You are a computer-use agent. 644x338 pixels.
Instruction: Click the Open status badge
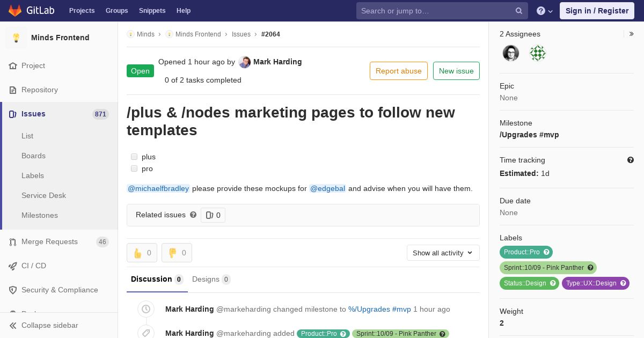coord(140,71)
